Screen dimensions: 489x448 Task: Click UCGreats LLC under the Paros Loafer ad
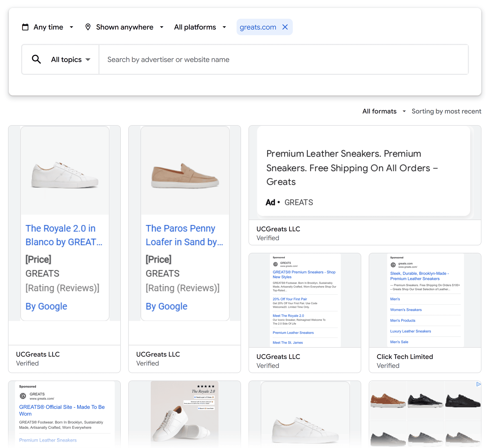coord(158,354)
